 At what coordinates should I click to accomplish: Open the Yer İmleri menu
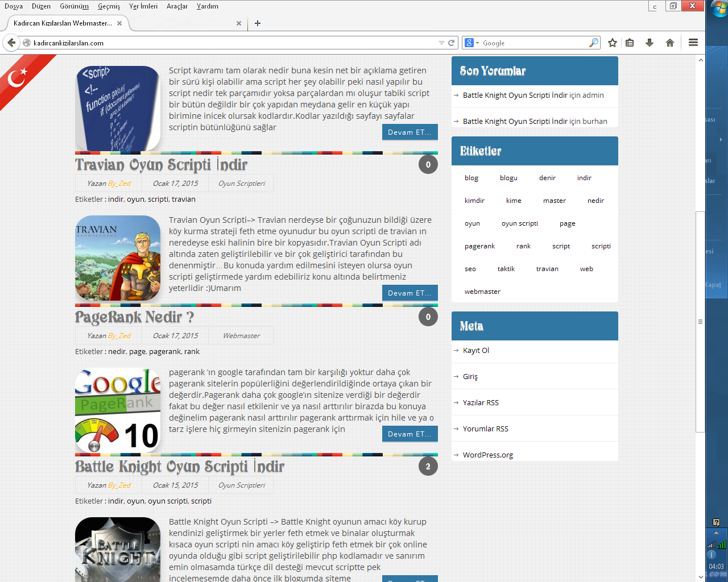143,6
